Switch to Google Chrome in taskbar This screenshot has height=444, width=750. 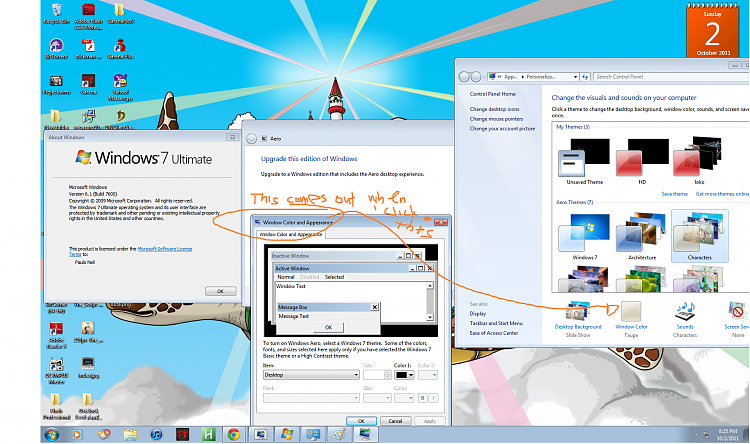point(234,434)
